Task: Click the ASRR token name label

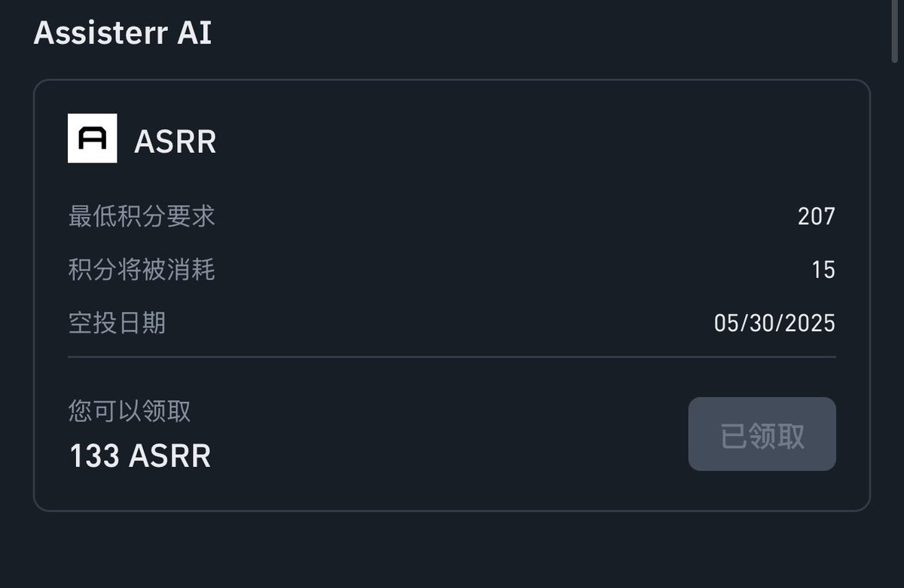Action: [x=175, y=142]
